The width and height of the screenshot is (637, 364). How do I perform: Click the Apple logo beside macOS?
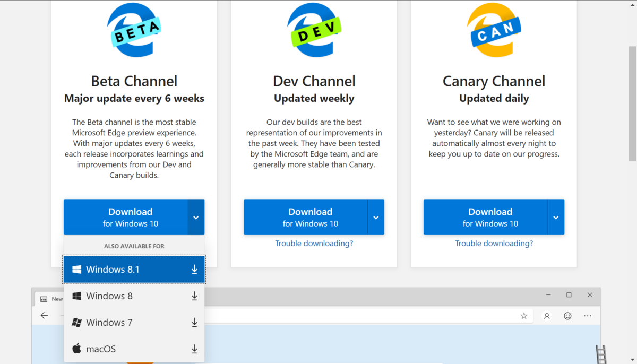(x=76, y=349)
